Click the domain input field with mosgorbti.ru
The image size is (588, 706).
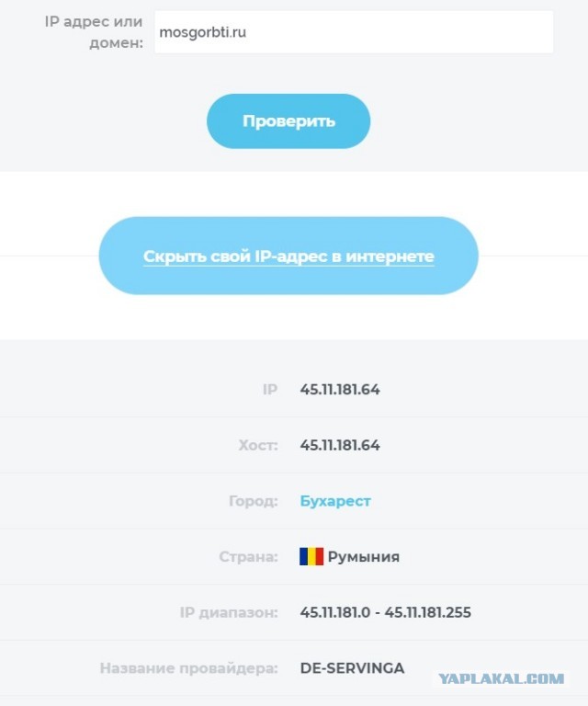click(276, 32)
